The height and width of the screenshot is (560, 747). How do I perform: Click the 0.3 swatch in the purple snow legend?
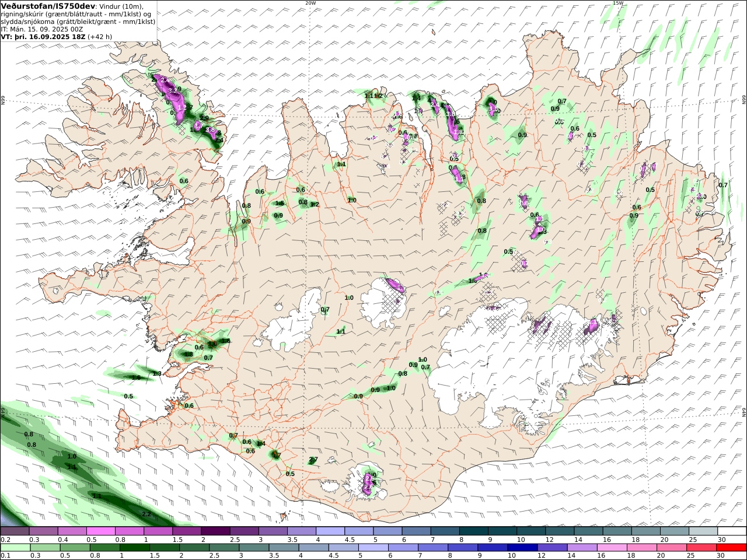click(43, 531)
